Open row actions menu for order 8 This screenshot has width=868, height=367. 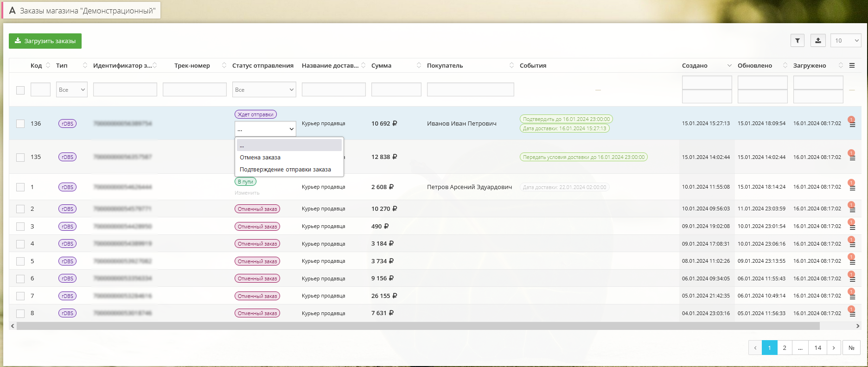(x=852, y=314)
